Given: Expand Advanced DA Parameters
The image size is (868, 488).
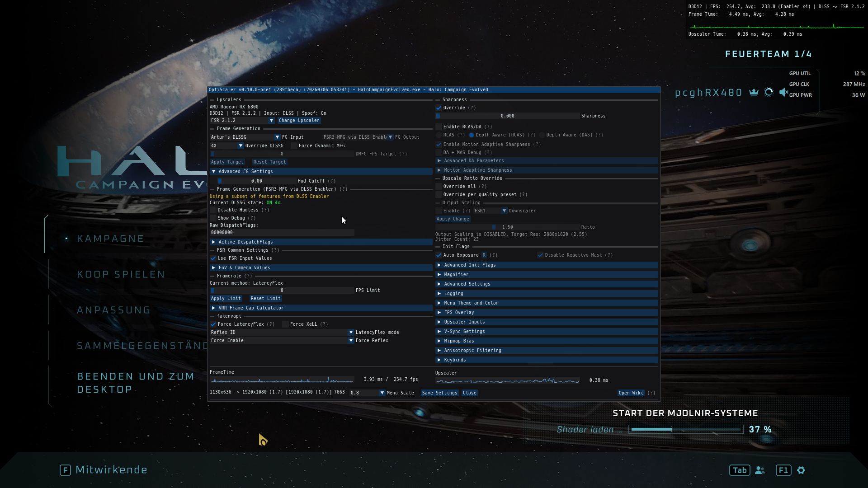Looking at the screenshot, I should [x=547, y=161].
